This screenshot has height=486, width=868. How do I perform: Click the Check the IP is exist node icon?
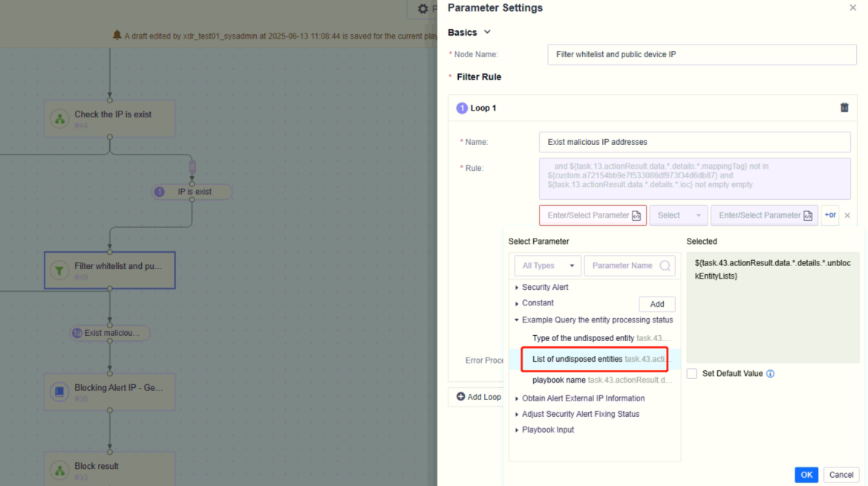(x=59, y=119)
